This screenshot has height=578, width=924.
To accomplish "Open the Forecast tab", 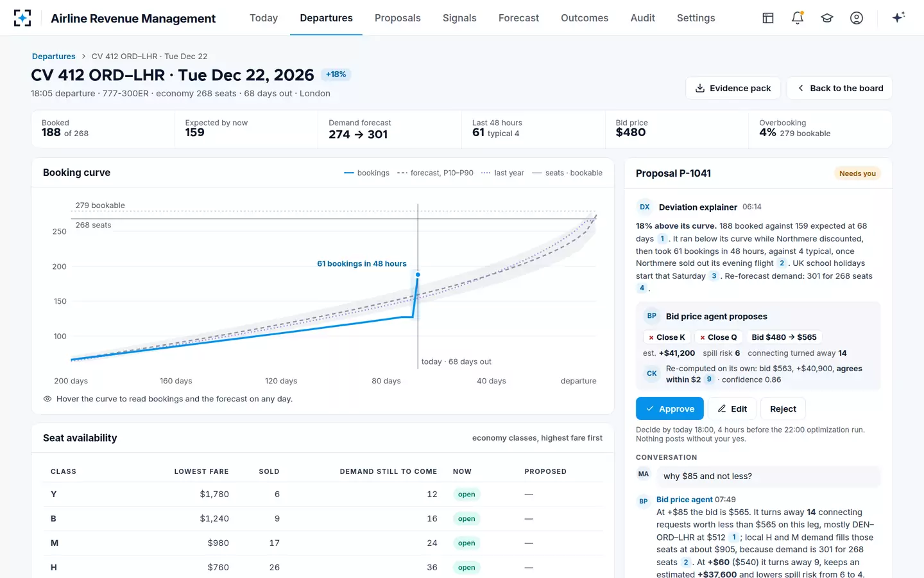I will point(518,18).
